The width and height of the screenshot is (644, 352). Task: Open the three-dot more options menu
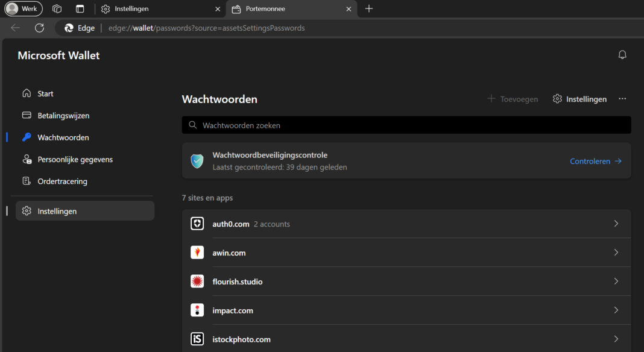pyautogui.click(x=622, y=99)
